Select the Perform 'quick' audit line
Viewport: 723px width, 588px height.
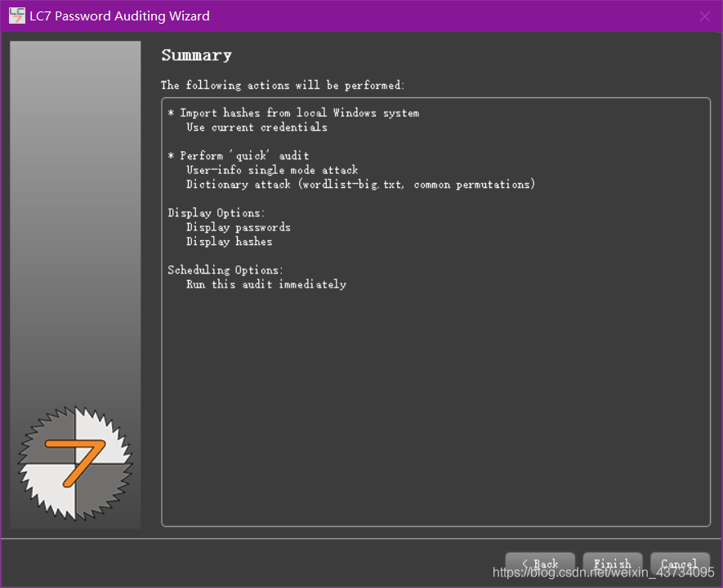coord(238,156)
